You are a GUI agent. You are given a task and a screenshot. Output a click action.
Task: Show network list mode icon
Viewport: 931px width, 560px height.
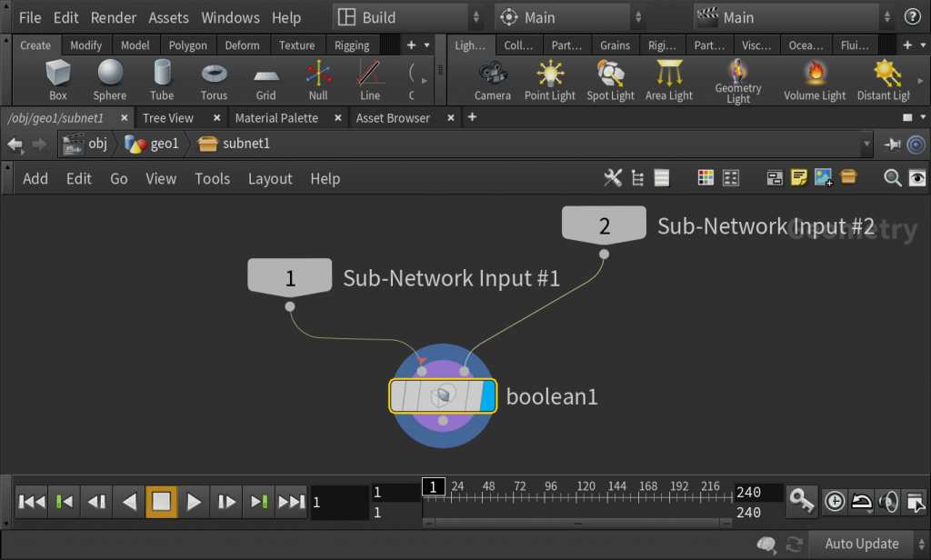[662, 177]
